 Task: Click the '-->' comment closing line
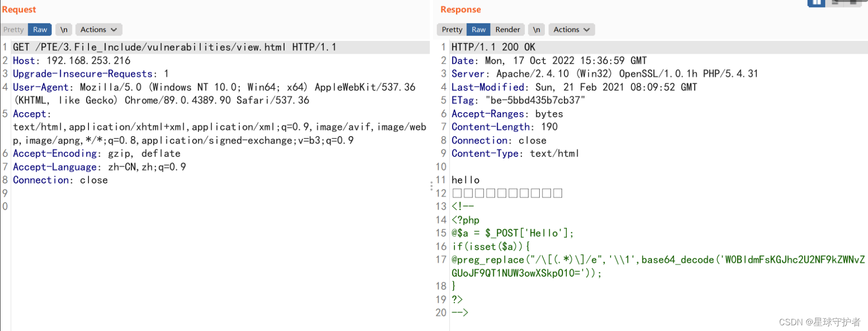(x=460, y=312)
